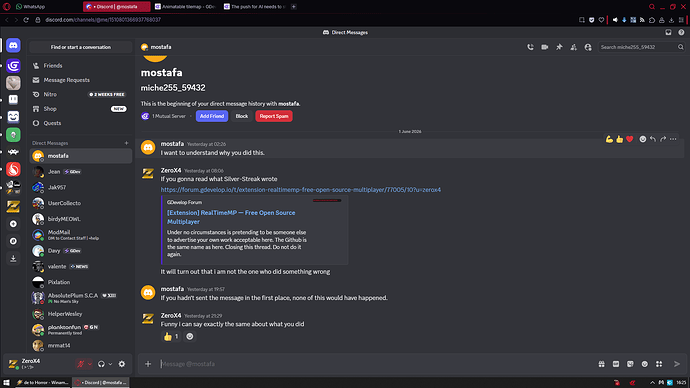
Task: Open upload attachment plus button
Action: coord(148,364)
